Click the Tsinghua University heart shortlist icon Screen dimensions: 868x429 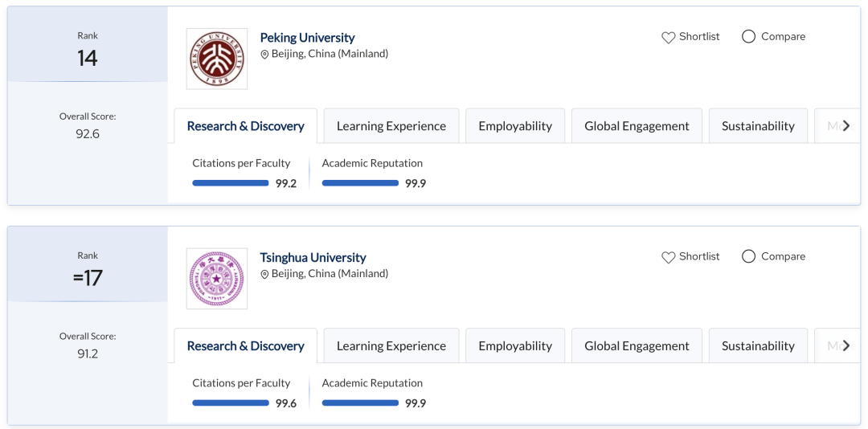[x=668, y=257]
